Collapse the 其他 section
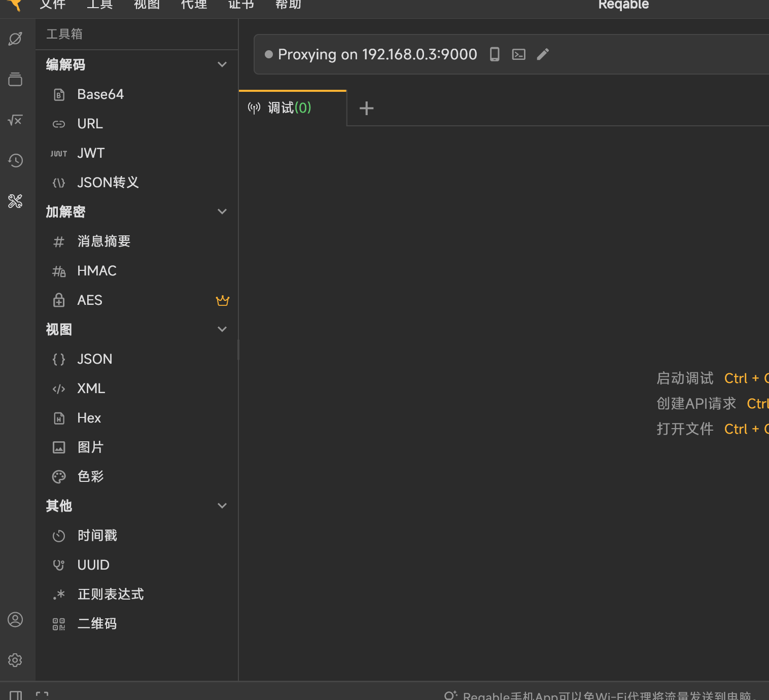 pyautogui.click(x=222, y=506)
